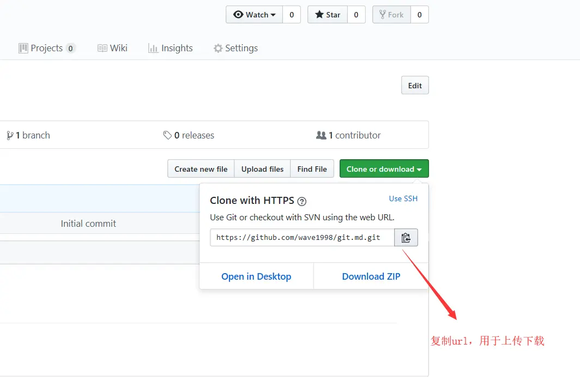
Task: Collapse the Clone or download dropdown
Action: (x=384, y=169)
